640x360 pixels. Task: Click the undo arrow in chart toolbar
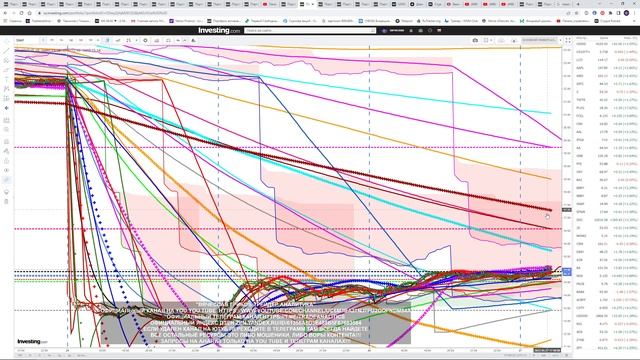(178, 40)
